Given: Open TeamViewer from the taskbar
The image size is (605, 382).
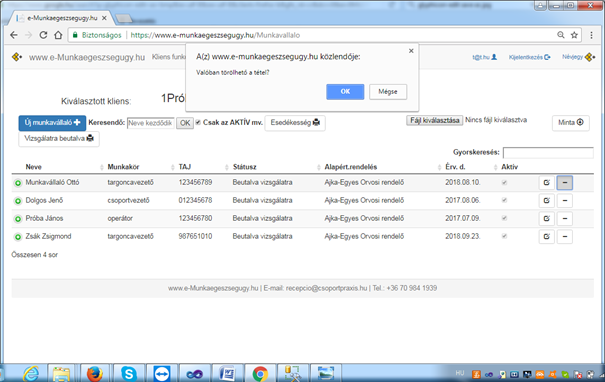Looking at the screenshot, I should click(x=162, y=374).
